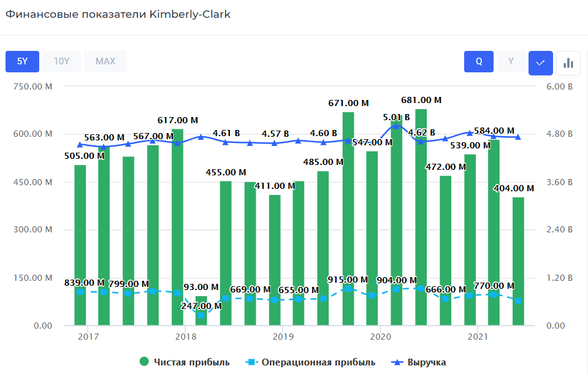Click the 904.00 M operating profit label

397,280
